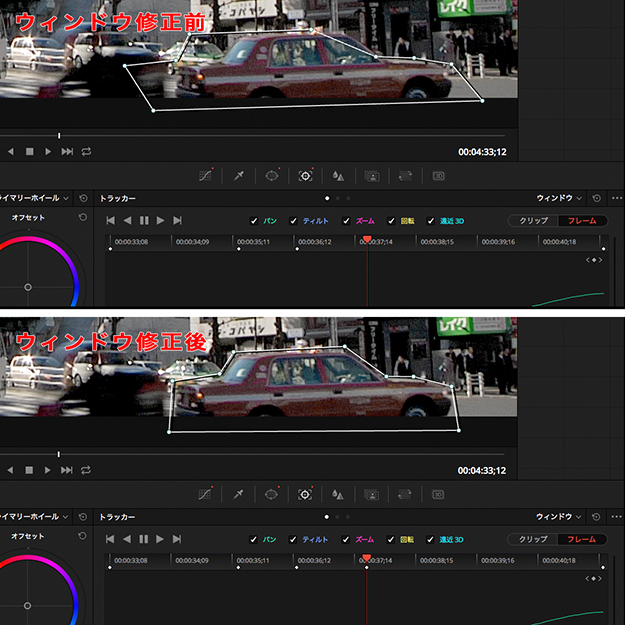Open the Key palette icon in the lower panel
The height and width of the screenshot is (625, 625).
tap(371, 493)
